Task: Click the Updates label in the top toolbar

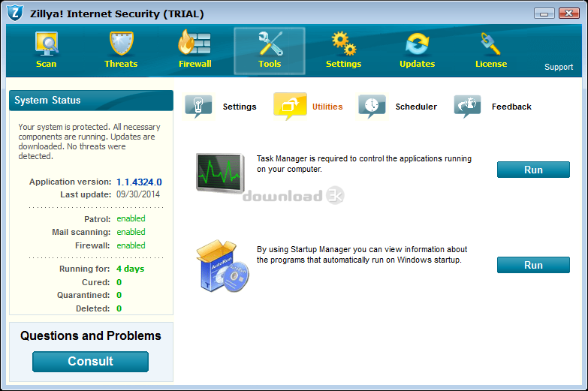Action: (x=417, y=64)
